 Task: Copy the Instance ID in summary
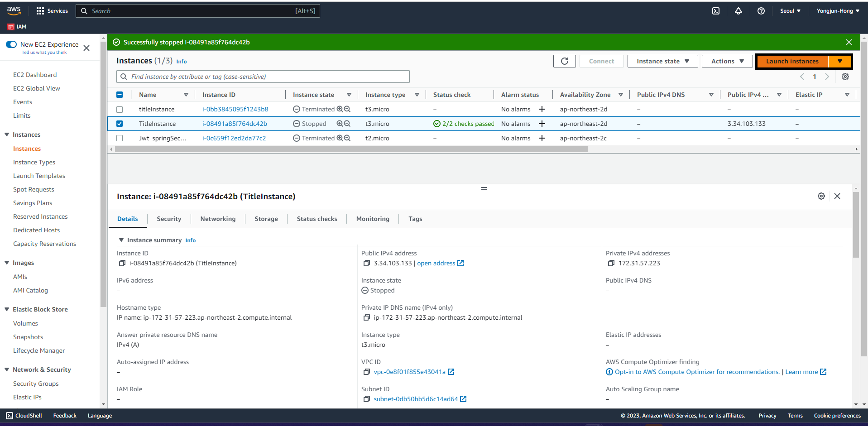[122, 263]
